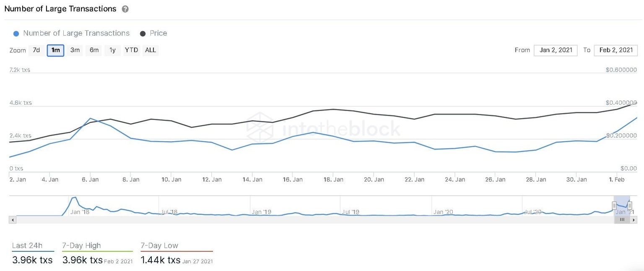Click the right arrow on the navigator scrollbar
This screenshot has width=644, height=271.
point(633,219)
